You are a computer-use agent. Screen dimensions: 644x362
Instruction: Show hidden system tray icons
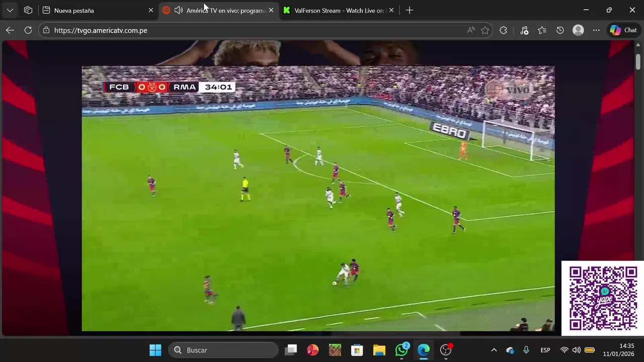tap(494, 350)
